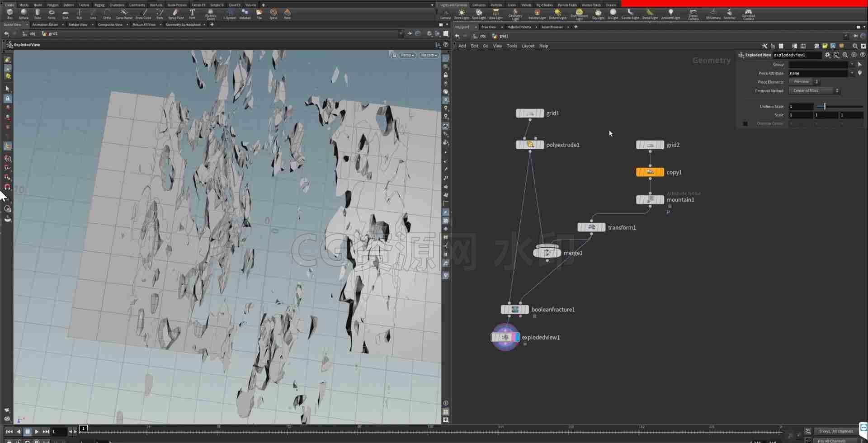The height and width of the screenshot is (443, 868).
Task: Select the Gamepad Camera shelf tool
Action: pos(748,14)
